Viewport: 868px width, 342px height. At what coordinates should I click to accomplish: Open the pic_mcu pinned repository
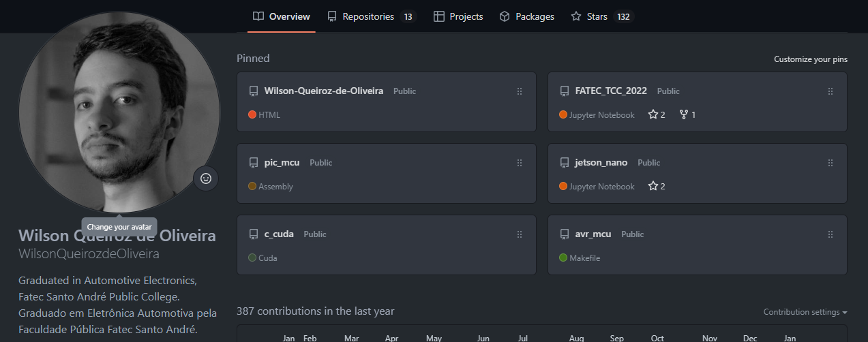click(282, 162)
